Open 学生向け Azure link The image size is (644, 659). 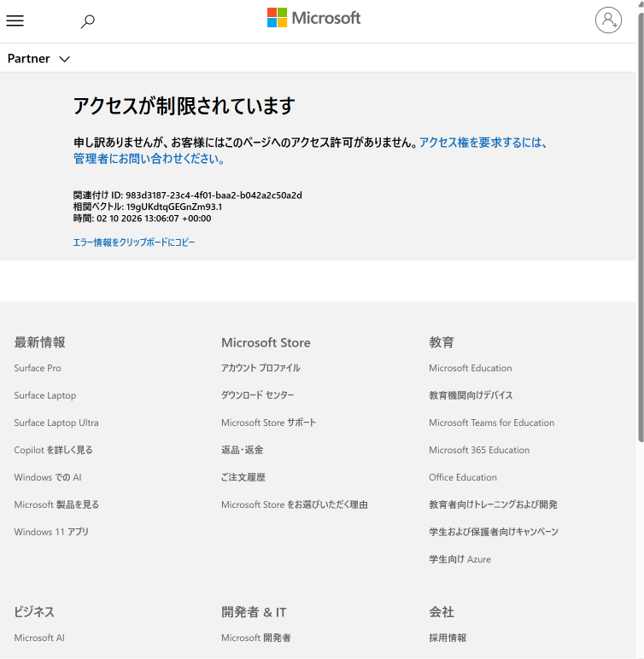(x=460, y=559)
